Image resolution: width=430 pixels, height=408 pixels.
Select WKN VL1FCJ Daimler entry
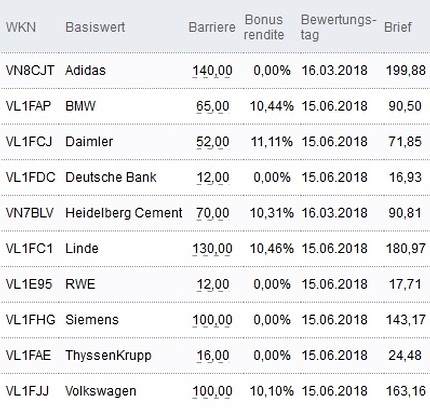29,141
